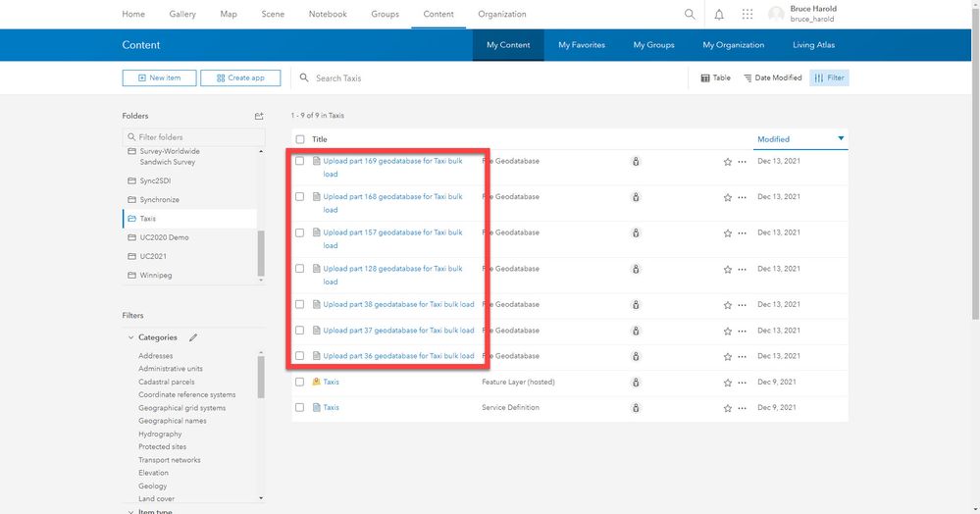Favorite Upload part 169 item star
Screen dimensions: 980x514
click(x=728, y=162)
